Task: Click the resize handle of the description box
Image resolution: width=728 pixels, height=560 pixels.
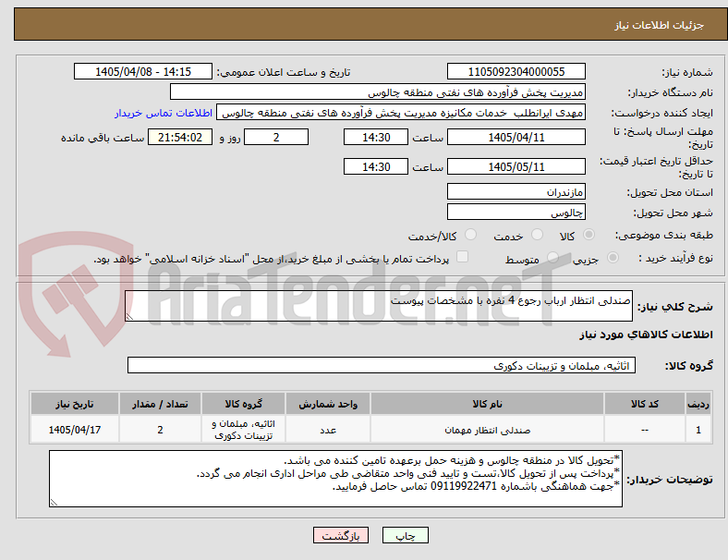Action: coord(129,317)
